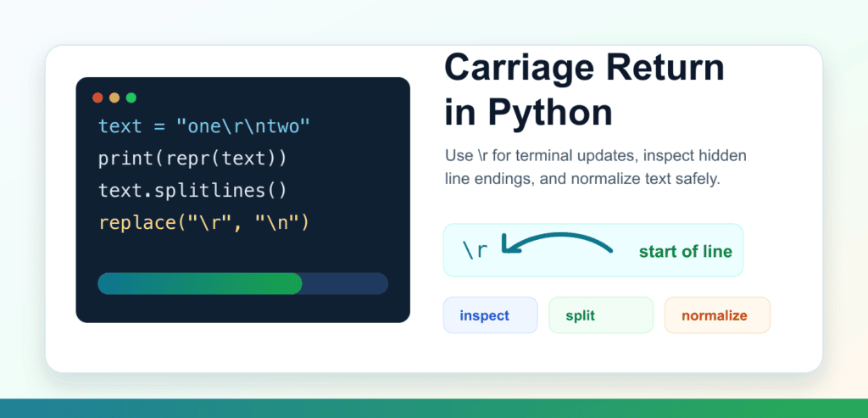The width and height of the screenshot is (868, 418).
Task: Click the "start of line" label
Action: click(685, 252)
